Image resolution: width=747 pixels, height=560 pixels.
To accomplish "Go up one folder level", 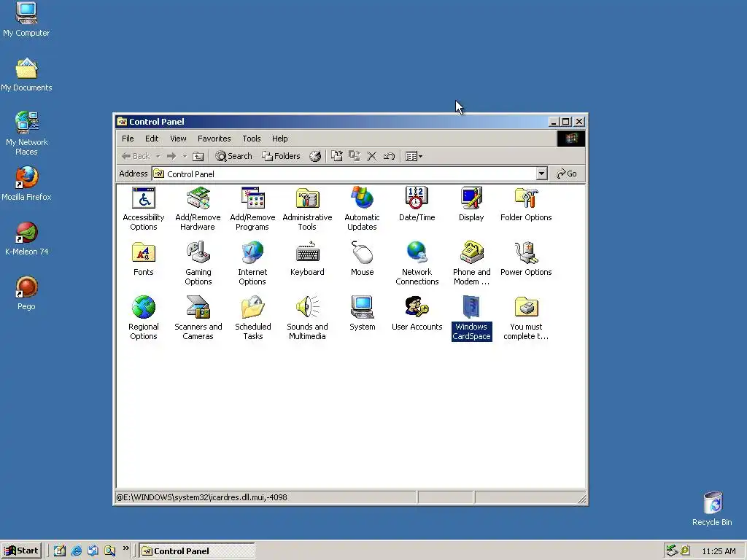I will [198, 156].
